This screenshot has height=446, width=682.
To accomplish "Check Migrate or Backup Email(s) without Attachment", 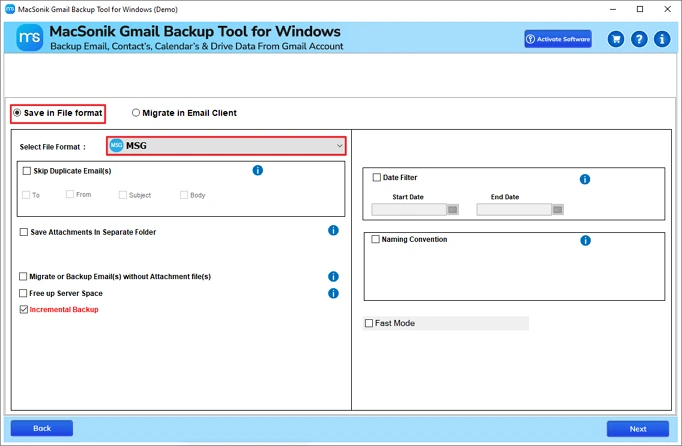I will [23, 276].
